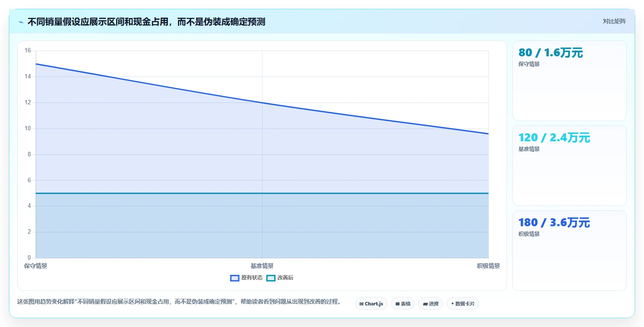Click the description sentence below the chart
The height and width of the screenshot is (327, 644).
(179, 302)
